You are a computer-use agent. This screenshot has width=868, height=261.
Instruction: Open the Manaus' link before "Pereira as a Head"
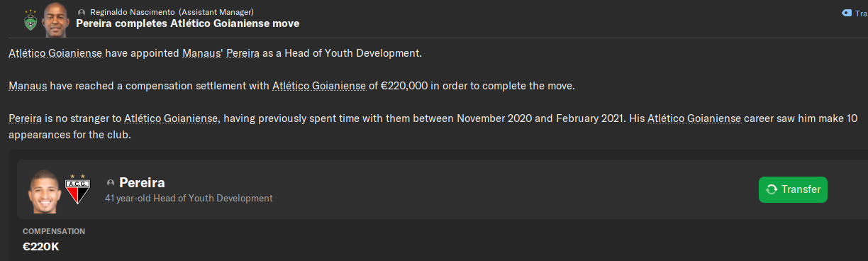click(201, 54)
